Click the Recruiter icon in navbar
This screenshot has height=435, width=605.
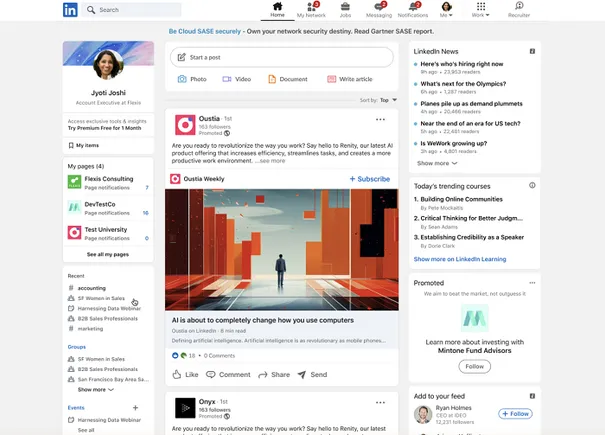click(519, 10)
